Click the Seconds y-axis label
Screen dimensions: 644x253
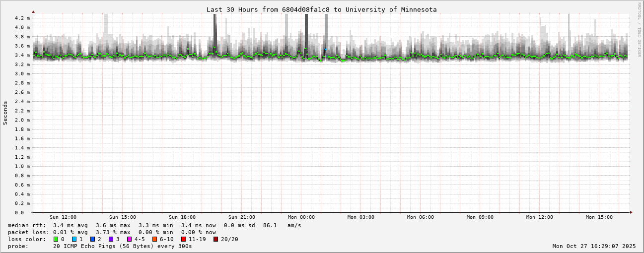(x=5, y=113)
